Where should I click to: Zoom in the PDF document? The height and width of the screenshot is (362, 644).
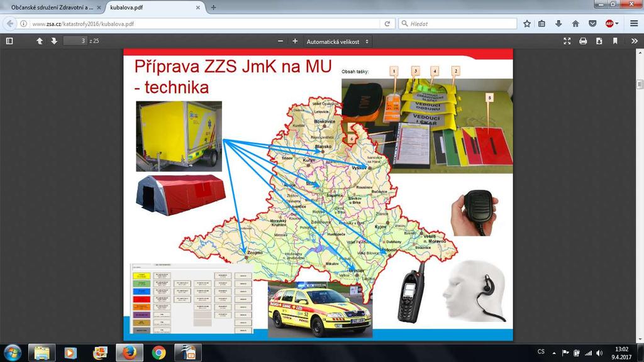click(295, 41)
